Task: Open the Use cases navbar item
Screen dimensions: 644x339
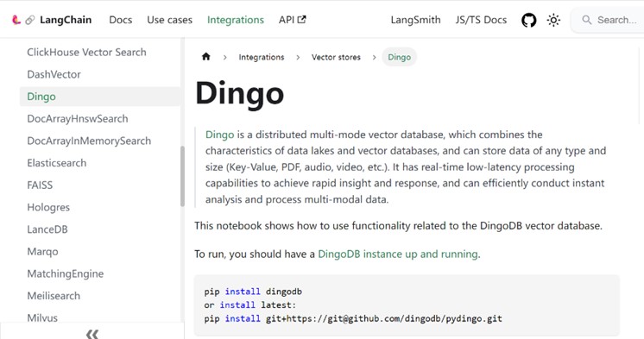Action: tap(169, 20)
